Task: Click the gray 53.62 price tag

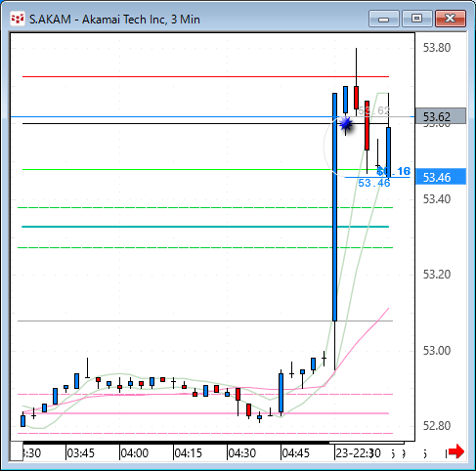Action: click(x=441, y=116)
